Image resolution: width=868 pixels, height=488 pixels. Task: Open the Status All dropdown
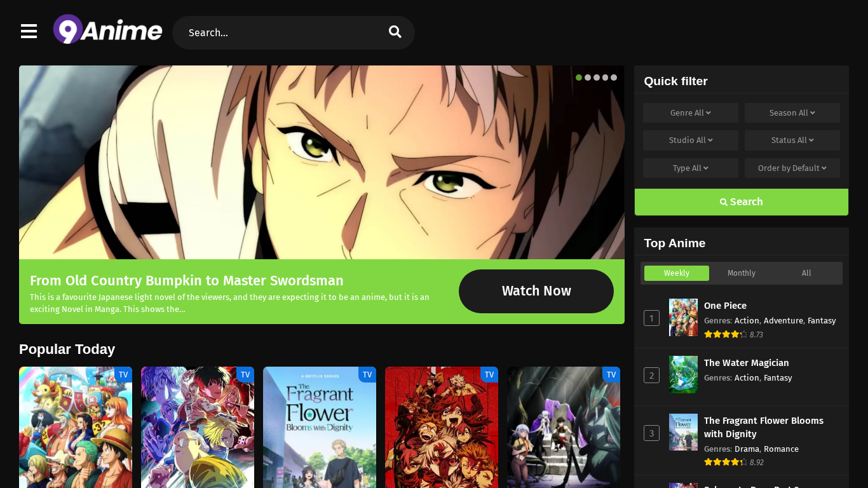[792, 140]
